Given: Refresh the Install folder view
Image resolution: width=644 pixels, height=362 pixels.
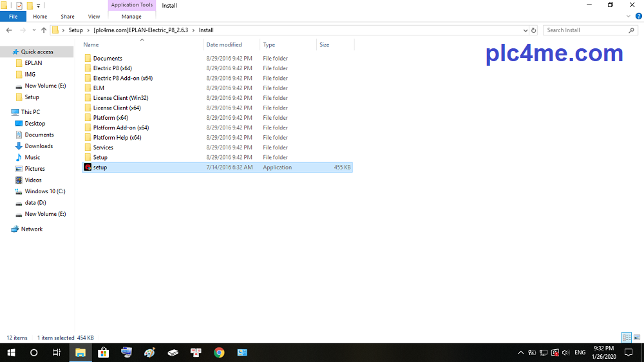Looking at the screenshot, I should (x=533, y=30).
